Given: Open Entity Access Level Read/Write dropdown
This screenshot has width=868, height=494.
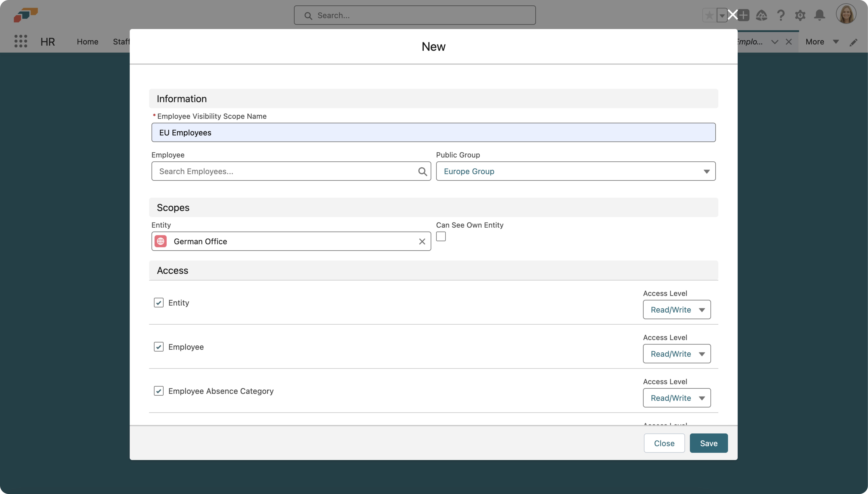Looking at the screenshot, I should tap(677, 310).
